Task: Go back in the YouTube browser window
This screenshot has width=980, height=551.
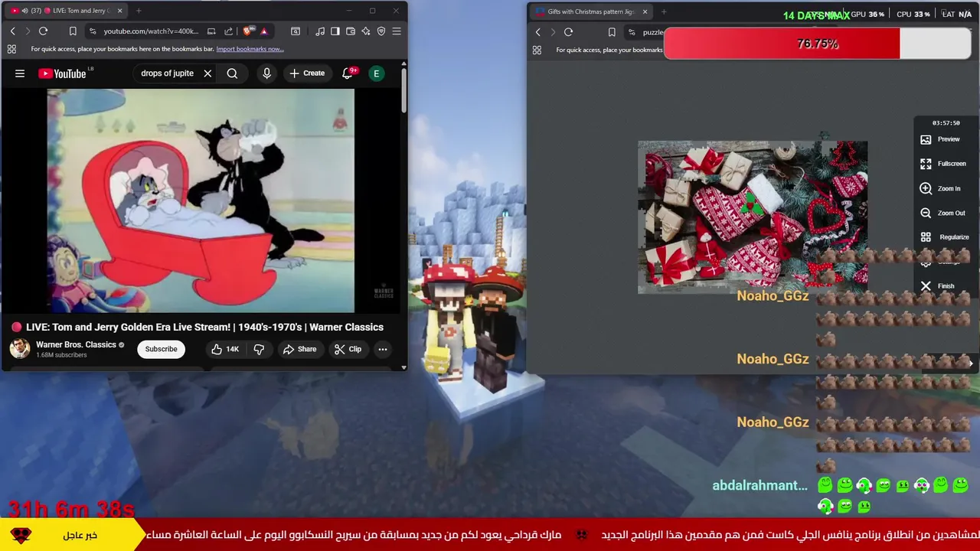Action: tap(12, 31)
